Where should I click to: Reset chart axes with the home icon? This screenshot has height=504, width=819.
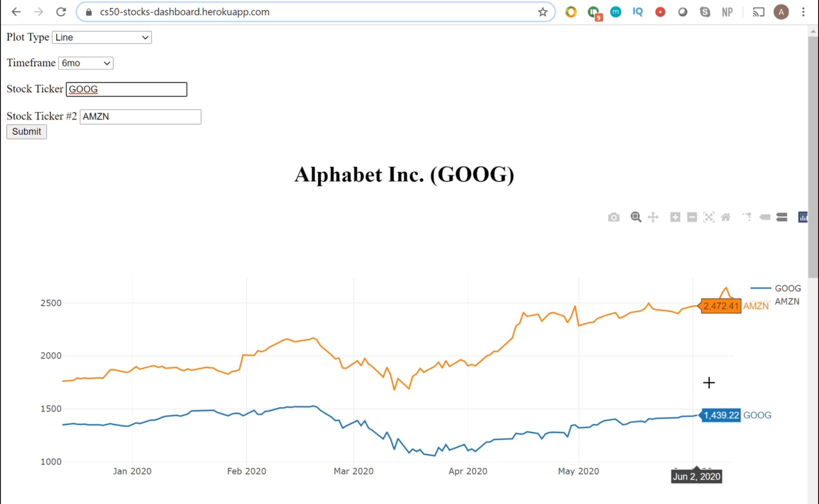[726, 218]
